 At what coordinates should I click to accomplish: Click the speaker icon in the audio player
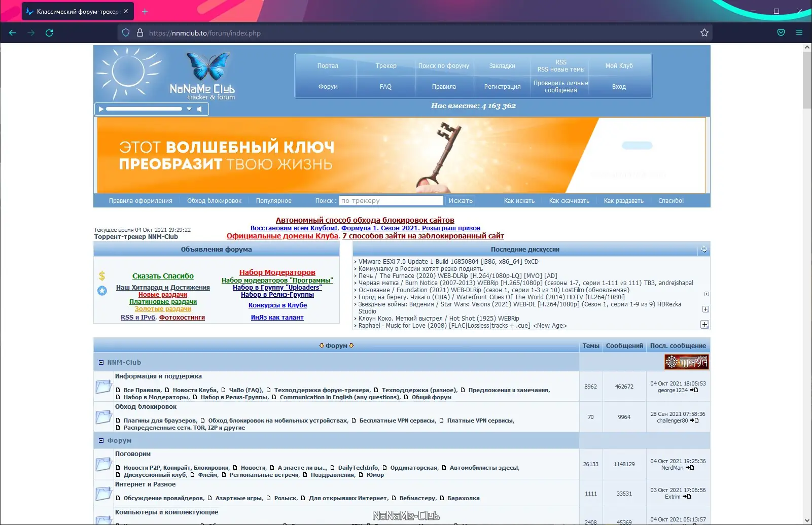pos(201,109)
